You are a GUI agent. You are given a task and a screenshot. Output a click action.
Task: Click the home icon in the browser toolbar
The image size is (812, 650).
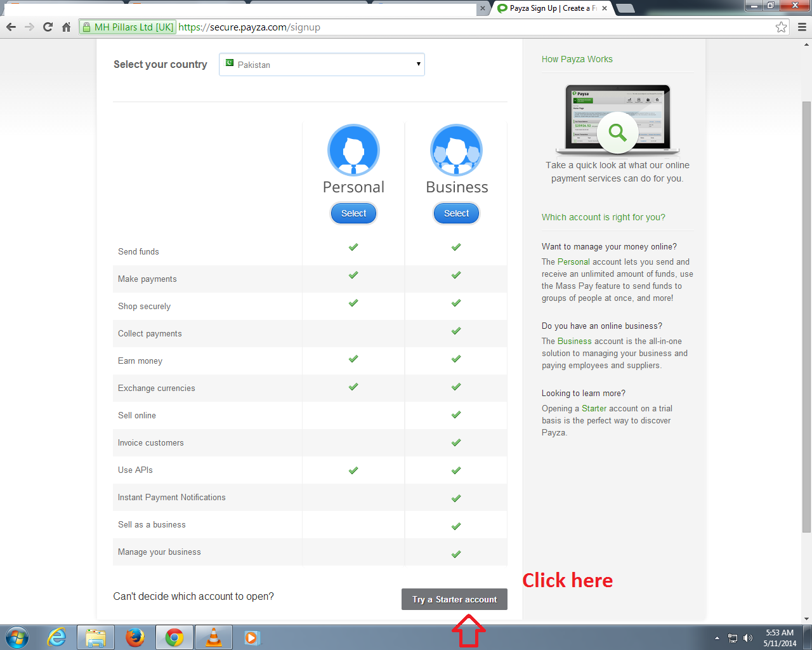66,27
